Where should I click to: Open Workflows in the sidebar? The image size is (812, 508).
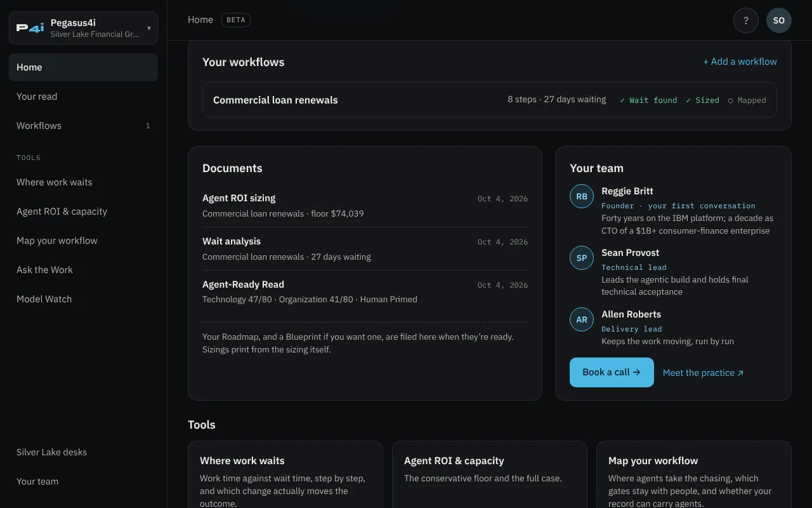(84, 126)
